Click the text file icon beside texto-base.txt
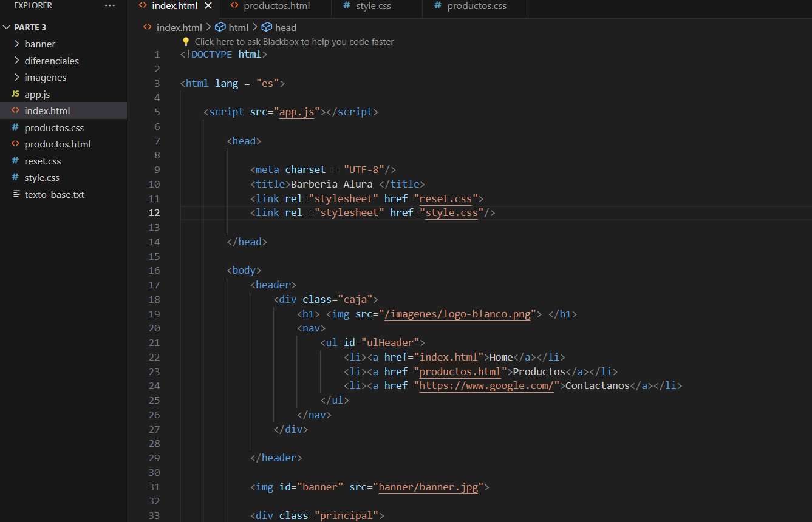This screenshot has width=812, height=522. (x=16, y=194)
